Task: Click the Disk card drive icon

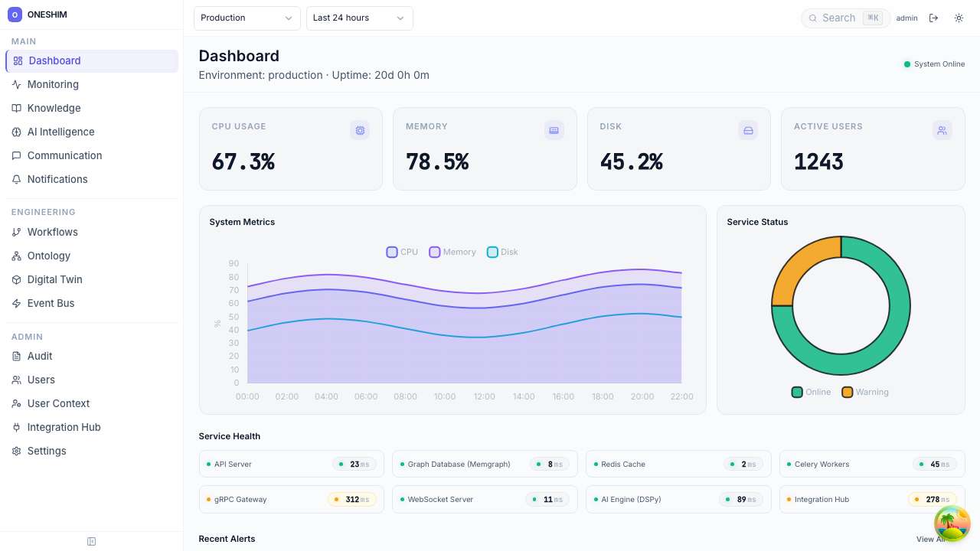Action: click(748, 130)
